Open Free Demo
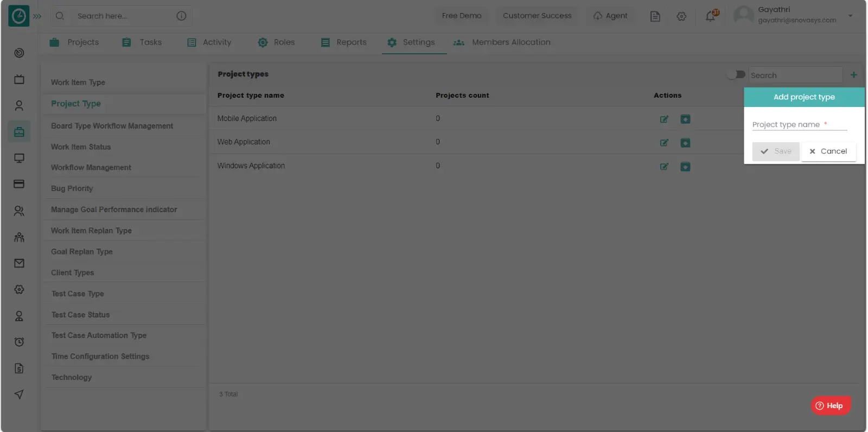The image size is (868, 432). 461,16
